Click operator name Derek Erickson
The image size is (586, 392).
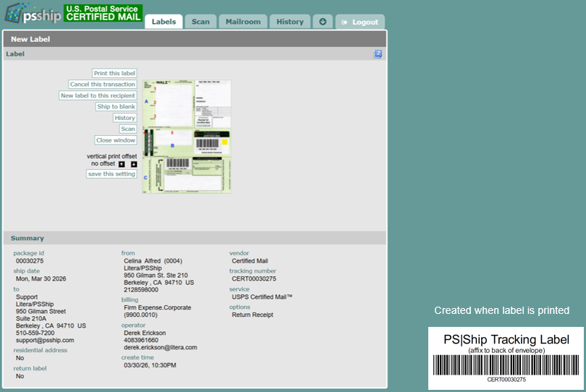point(145,333)
